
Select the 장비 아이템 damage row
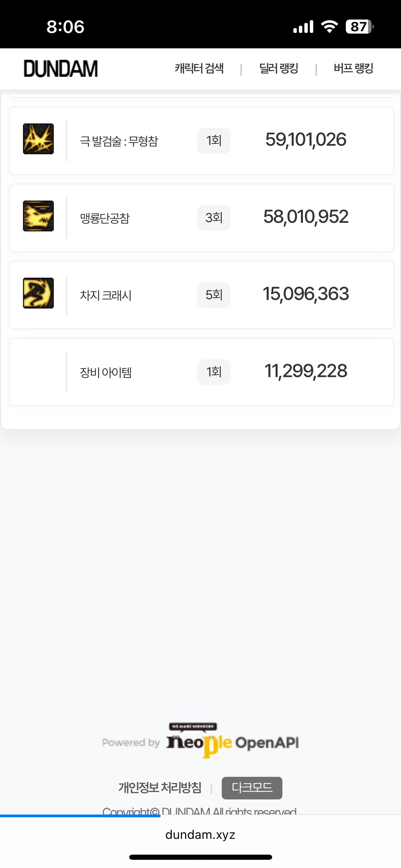click(x=202, y=372)
